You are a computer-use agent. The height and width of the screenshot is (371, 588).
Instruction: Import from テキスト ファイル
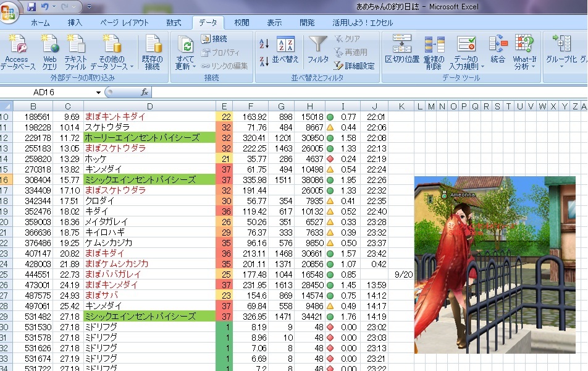tap(75, 52)
